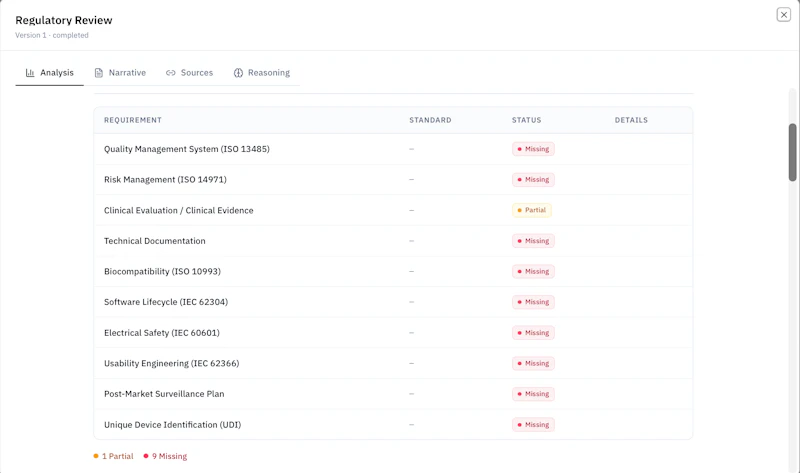The height and width of the screenshot is (473, 800).
Task: Select Biocompatibility (ISO 10993) requirement
Action: point(162,271)
